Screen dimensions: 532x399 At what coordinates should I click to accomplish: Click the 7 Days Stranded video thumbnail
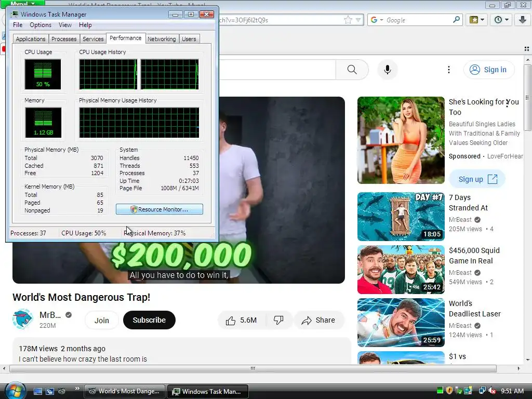[401, 217]
